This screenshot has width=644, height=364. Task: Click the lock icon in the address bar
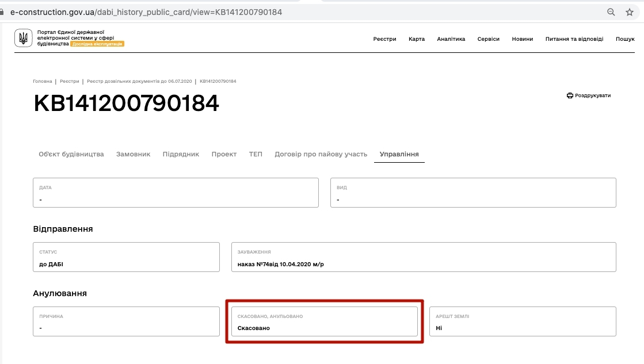pos(2,12)
